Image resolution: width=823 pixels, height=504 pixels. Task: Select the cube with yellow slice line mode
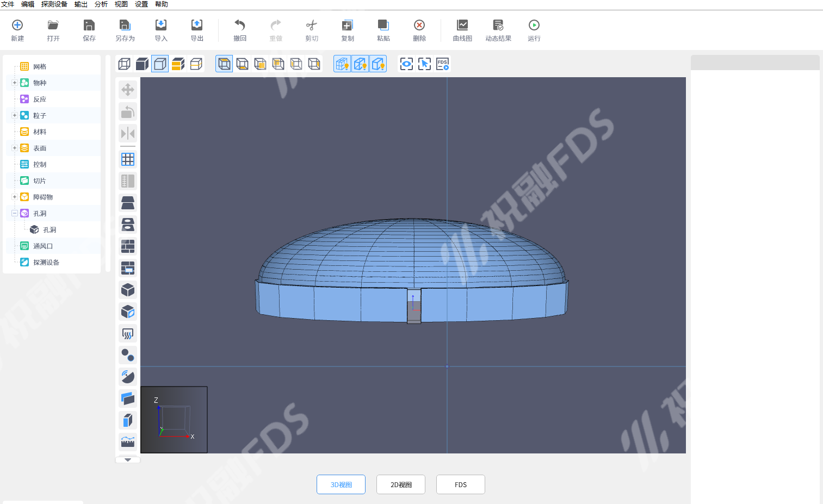click(196, 64)
